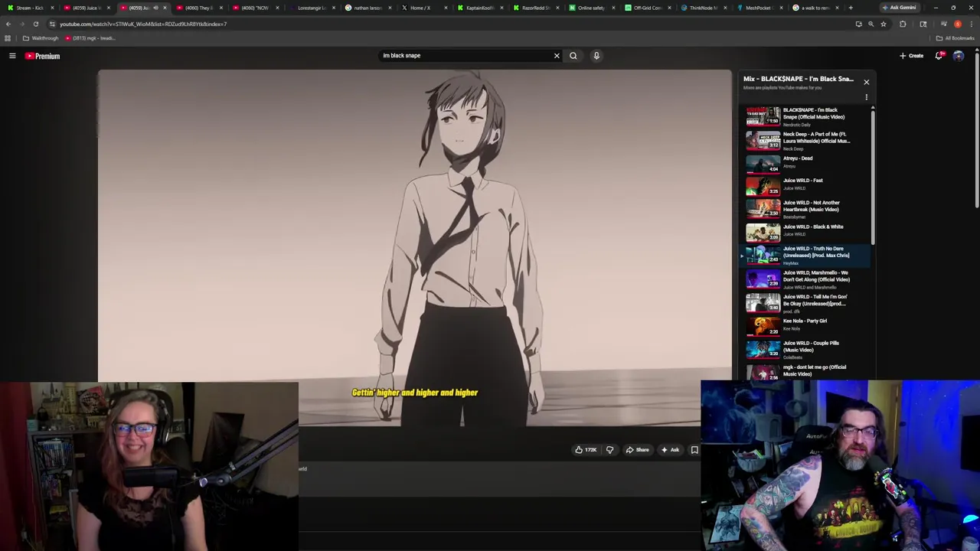Open Chrome profile avatar S
This screenshot has width=980, height=551.
point(957,24)
